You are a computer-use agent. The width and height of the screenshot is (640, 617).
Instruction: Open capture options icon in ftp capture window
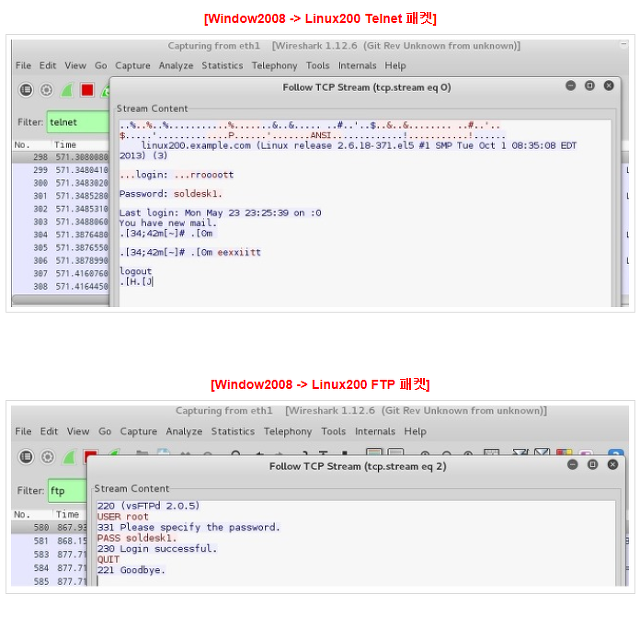point(47,457)
